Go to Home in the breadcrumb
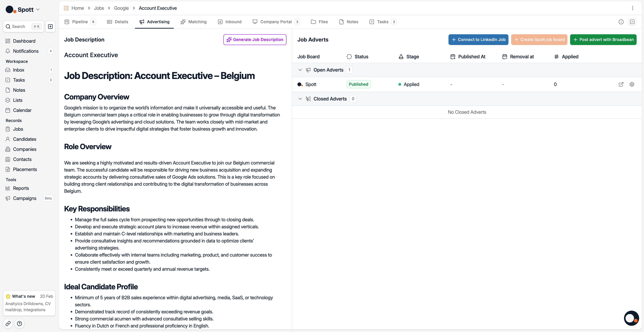 [78, 8]
